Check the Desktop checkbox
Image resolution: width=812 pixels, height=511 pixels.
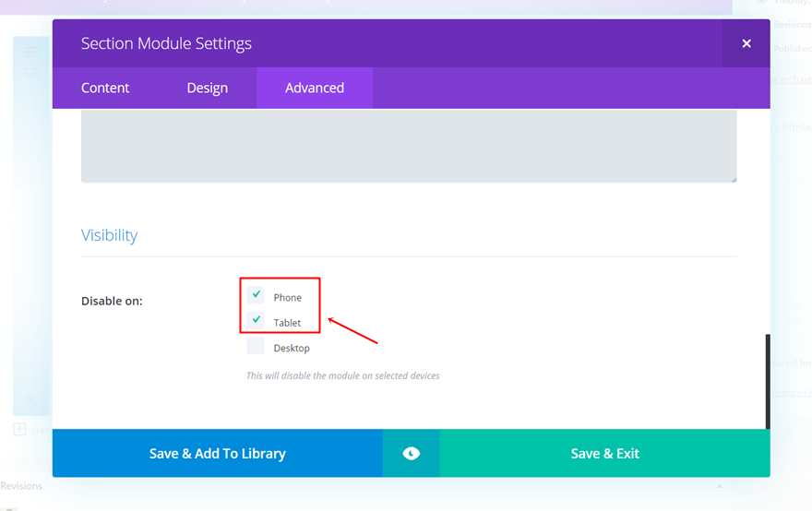(x=256, y=347)
